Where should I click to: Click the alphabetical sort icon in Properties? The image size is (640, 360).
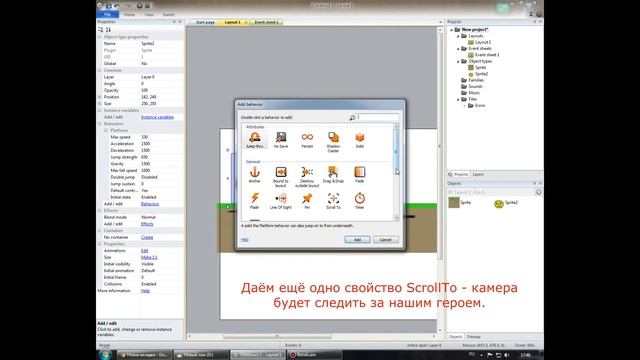108,30
